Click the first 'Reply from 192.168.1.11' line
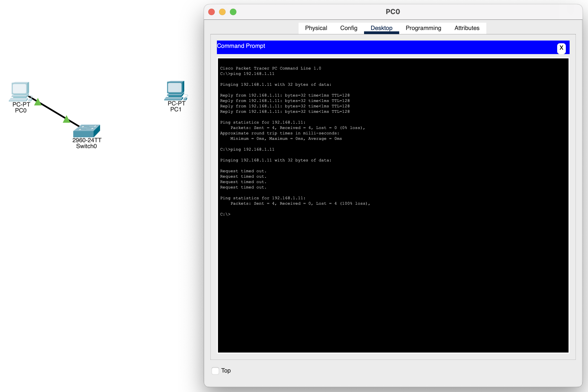The height and width of the screenshot is (392, 588). point(285,95)
